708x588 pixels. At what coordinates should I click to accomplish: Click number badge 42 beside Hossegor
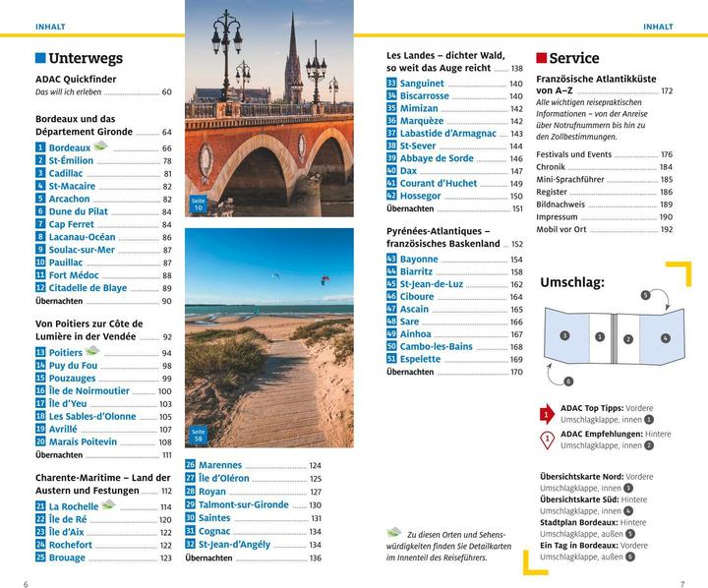click(x=391, y=195)
